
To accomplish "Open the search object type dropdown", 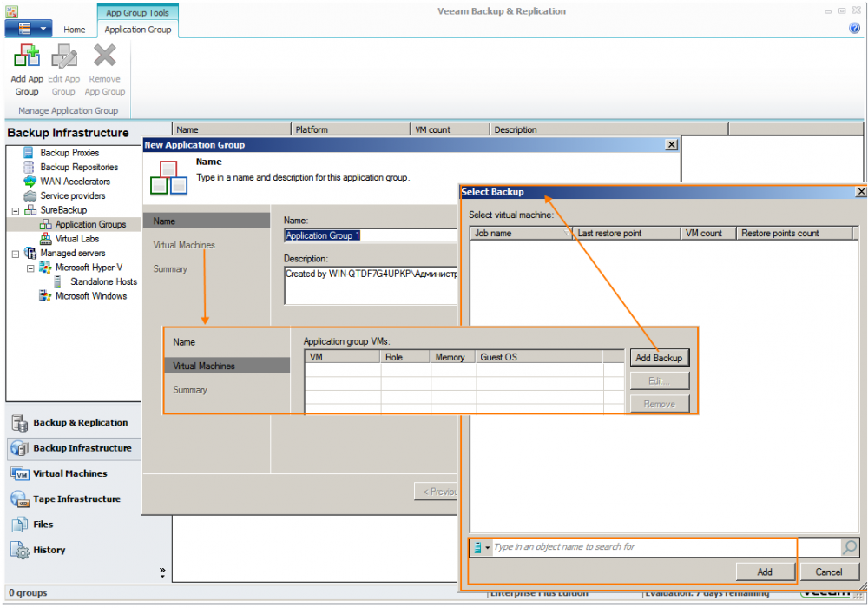I will click(482, 547).
